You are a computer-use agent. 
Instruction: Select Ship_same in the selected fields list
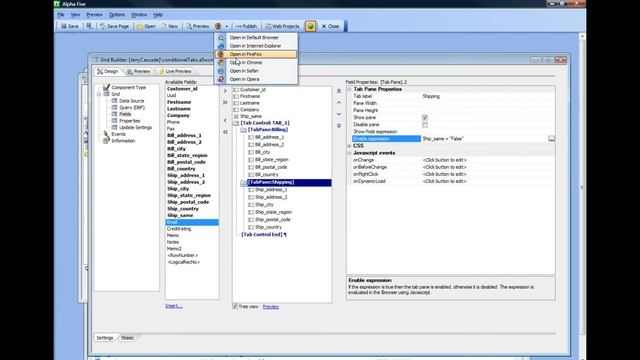[251, 116]
